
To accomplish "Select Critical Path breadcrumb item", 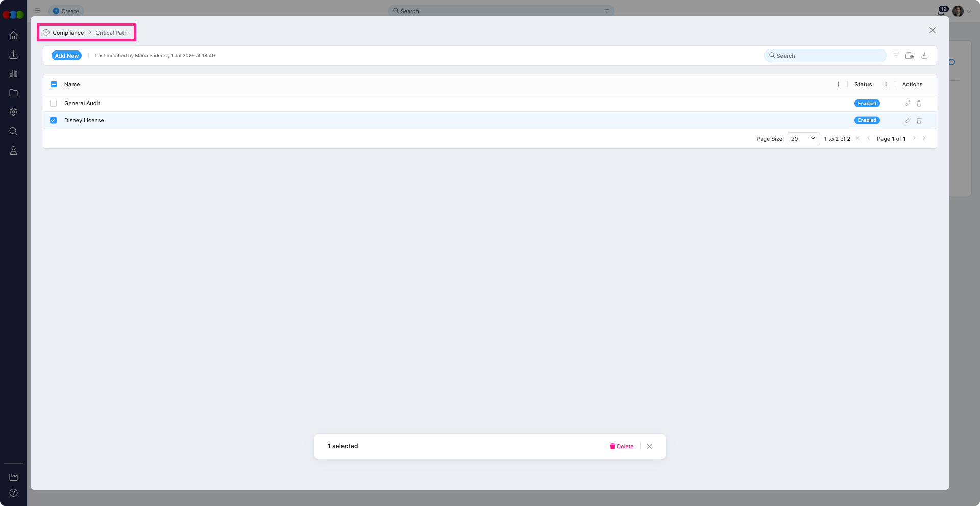I will pos(111,33).
